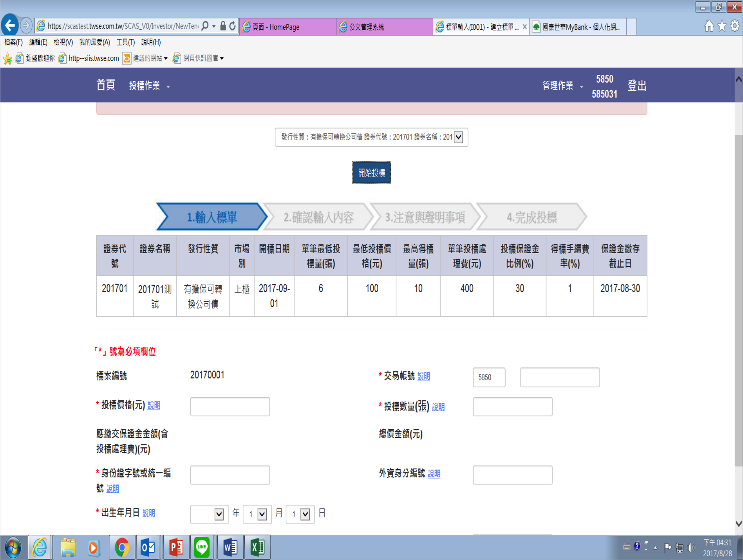The height and width of the screenshot is (560, 743).
Task: Launch Google Chrome from the taskbar
Action: point(122,547)
